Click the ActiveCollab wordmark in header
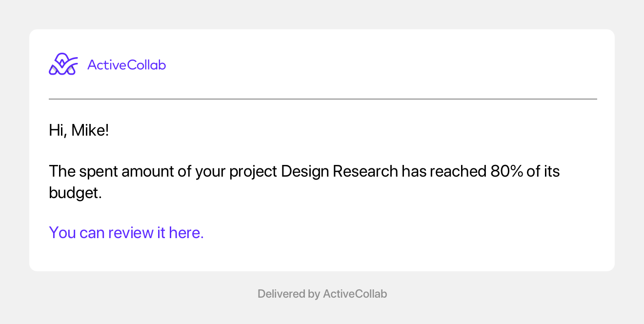This screenshot has height=324, width=644. [126, 64]
